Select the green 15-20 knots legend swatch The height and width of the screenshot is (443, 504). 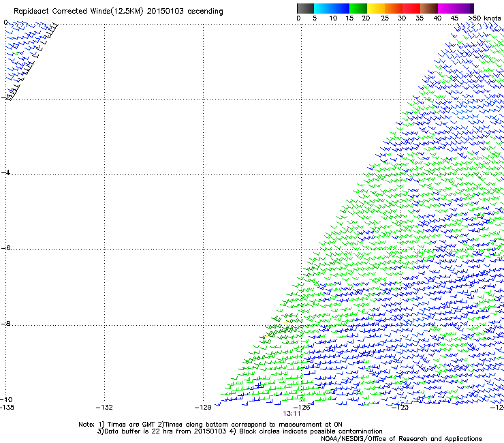(x=358, y=8)
